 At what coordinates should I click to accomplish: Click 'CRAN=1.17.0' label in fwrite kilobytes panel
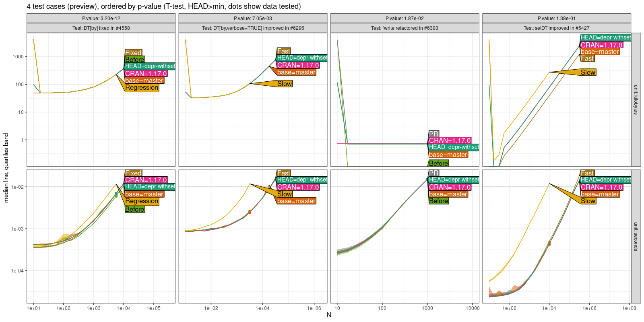[450, 140]
